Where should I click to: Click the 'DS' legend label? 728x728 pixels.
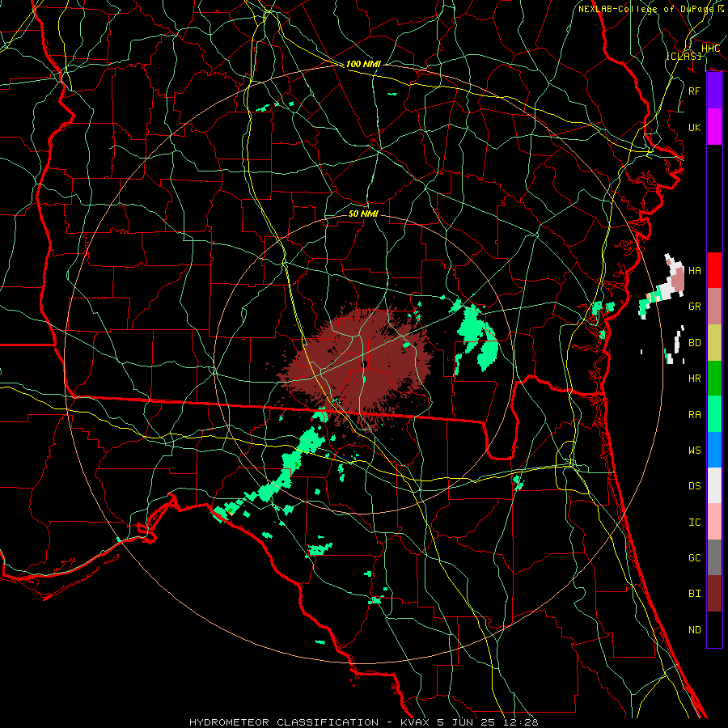694,485
